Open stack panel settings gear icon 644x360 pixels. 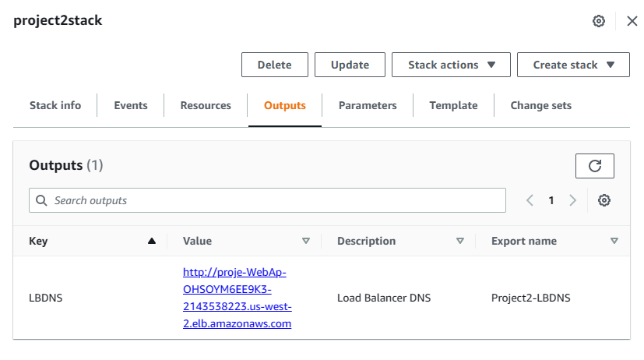click(599, 21)
